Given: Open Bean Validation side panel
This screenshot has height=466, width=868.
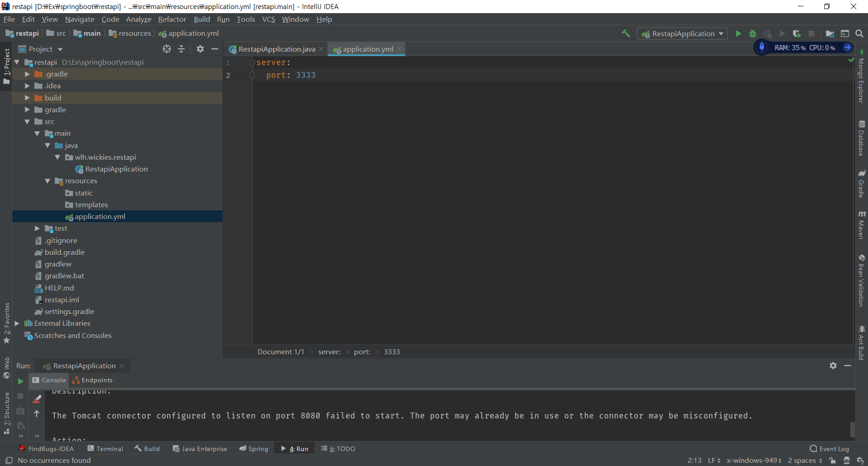Looking at the screenshot, I should point(862,280).
